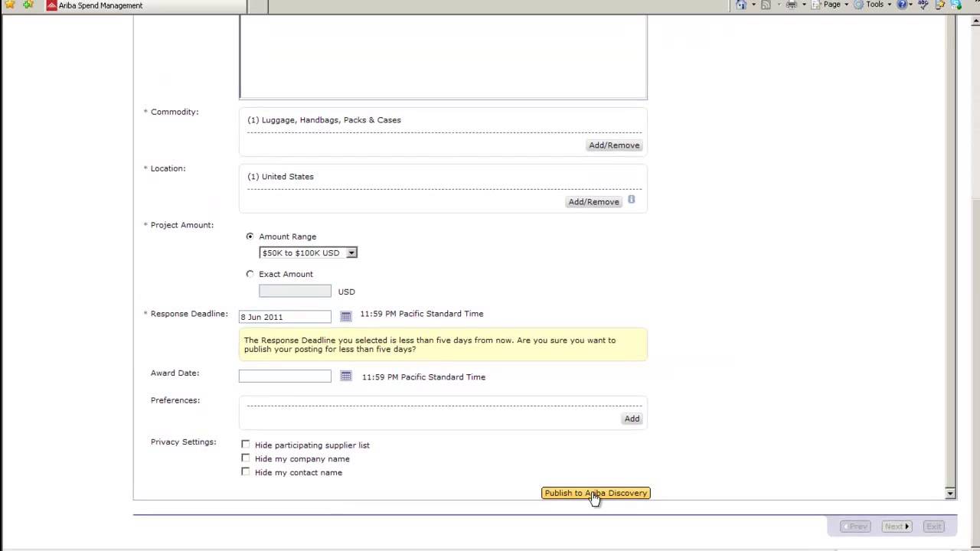Click the spell check abc icon
Image resolution: width=980 pixels, height=551 pixels.
coord(924,5)
